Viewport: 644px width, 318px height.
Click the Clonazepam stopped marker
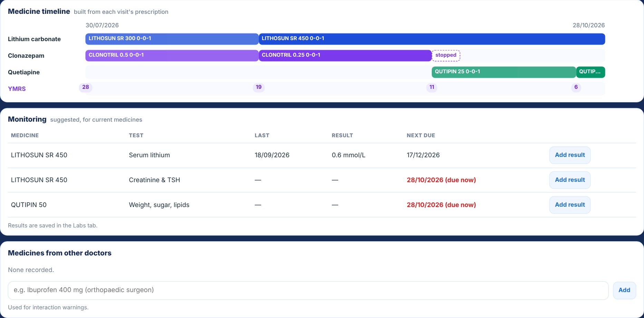tap(446, 55)
